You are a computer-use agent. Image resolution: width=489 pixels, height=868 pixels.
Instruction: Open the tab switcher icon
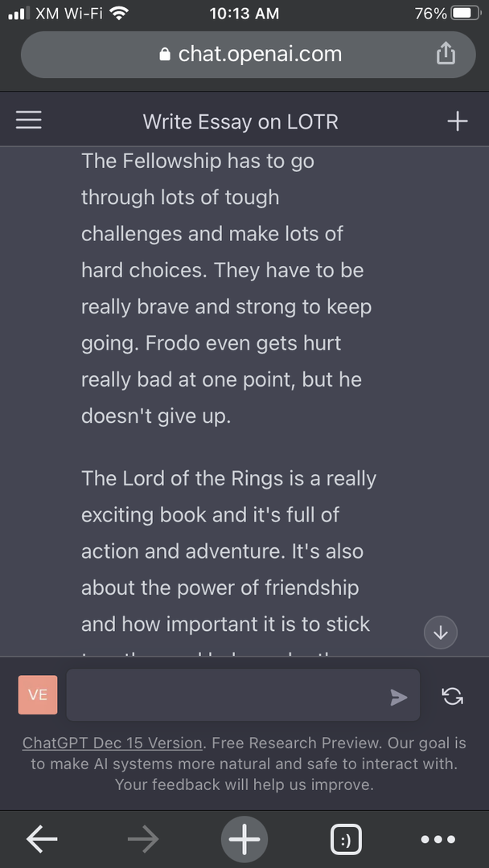[346, 839]
